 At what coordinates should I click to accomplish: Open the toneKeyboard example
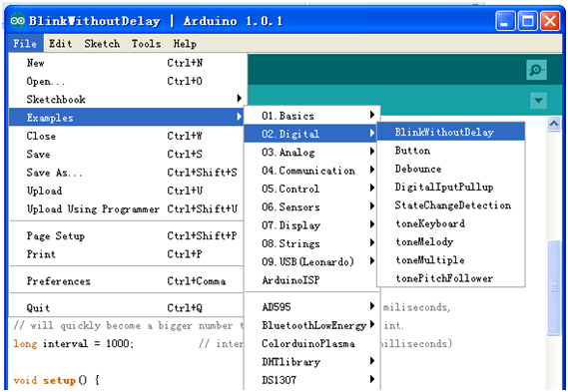point(451,223)
